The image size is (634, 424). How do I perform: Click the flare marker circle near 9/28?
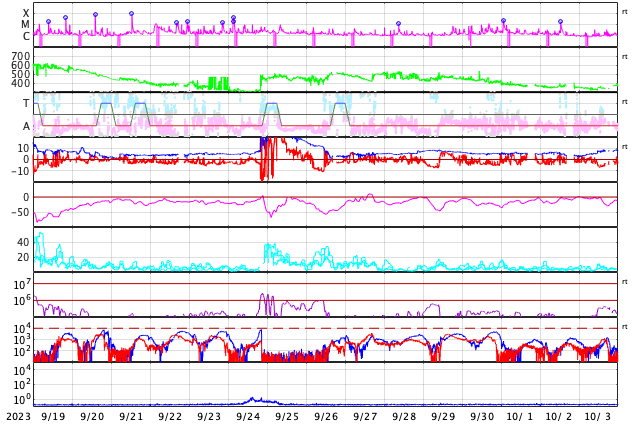click(x=398, y=24)
